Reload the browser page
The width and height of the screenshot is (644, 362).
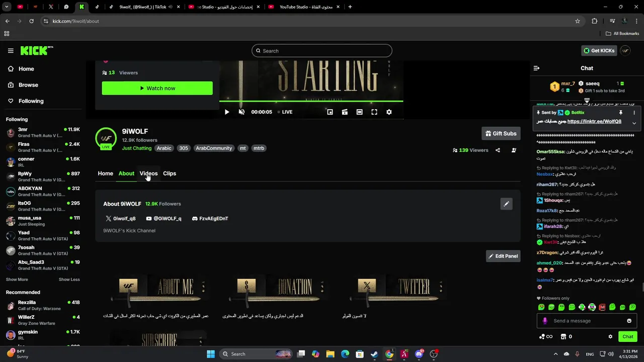click(x=31, y=21)
